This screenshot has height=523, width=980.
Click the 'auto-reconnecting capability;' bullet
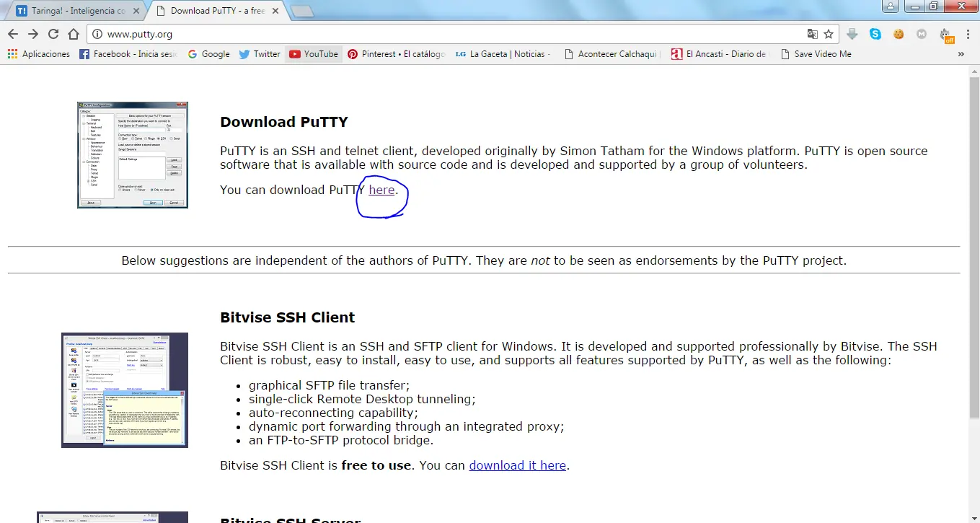pos(334,413)
